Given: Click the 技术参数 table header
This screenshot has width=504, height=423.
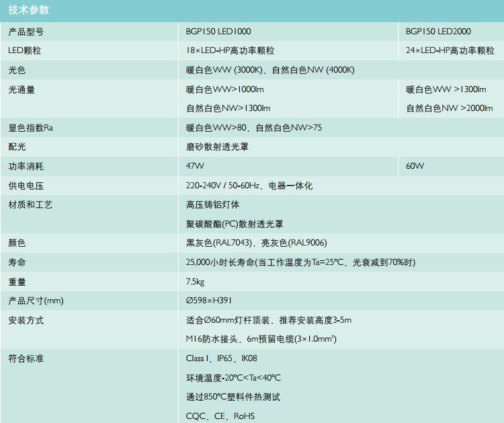Looking at the screenshot, I should click(28, 10).
